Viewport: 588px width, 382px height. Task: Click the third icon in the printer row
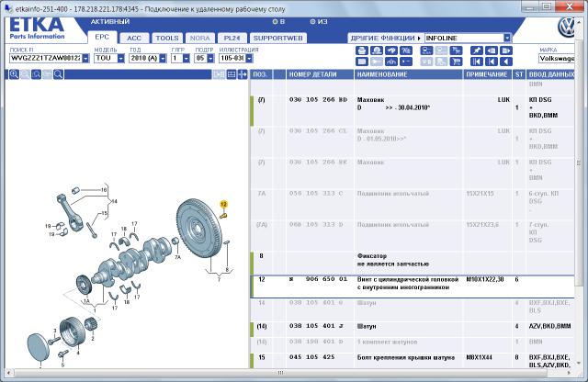click(391, 51)
